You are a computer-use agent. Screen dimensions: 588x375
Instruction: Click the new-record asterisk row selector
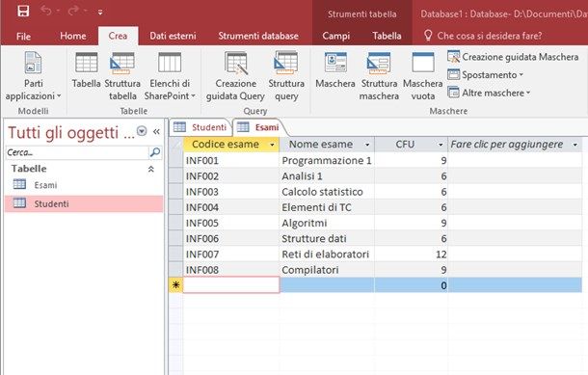coord(175,285)
